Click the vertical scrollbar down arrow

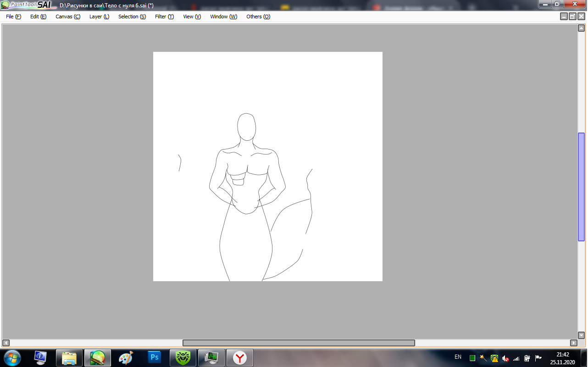(x=581, y=335)
